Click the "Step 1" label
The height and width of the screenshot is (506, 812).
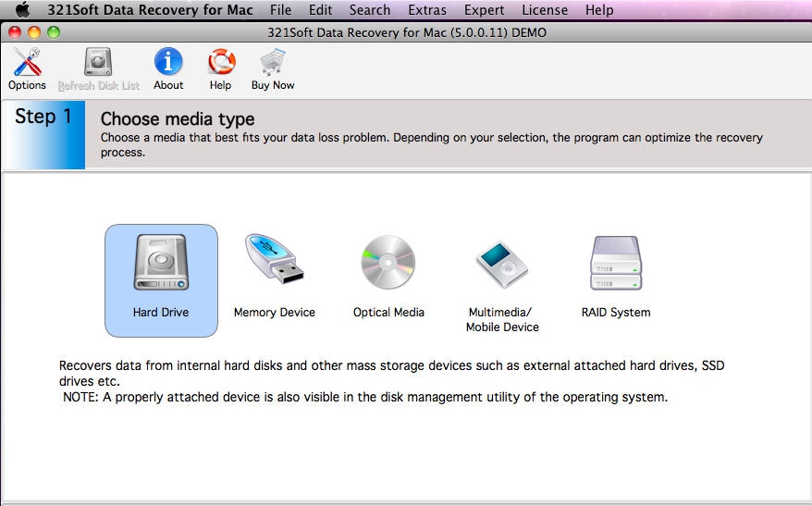click(43, 117)
